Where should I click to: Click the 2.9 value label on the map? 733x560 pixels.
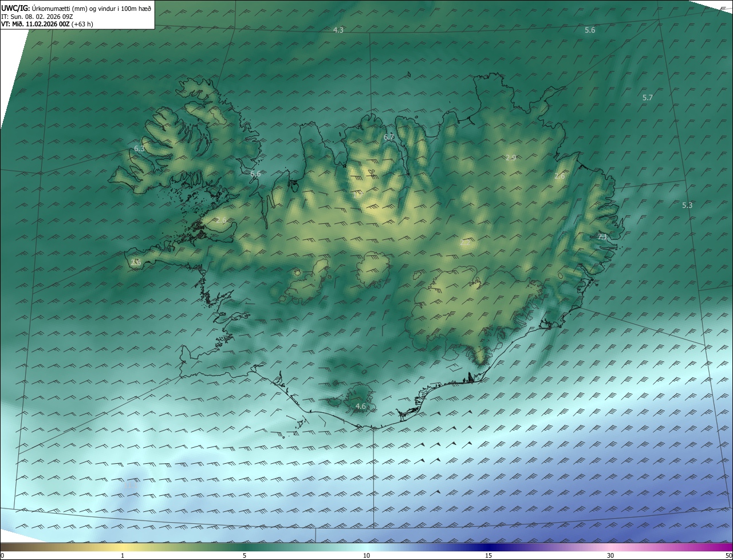[511, 157]
